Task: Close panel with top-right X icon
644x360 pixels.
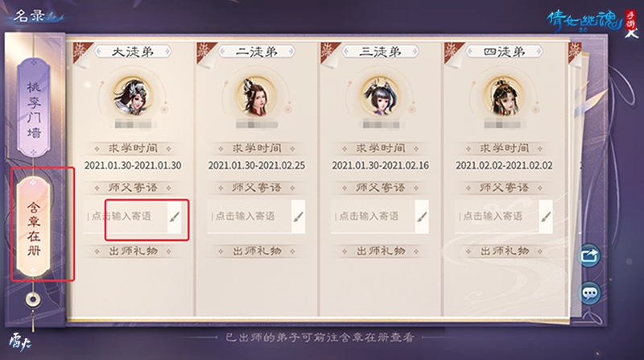Action: 631,33
